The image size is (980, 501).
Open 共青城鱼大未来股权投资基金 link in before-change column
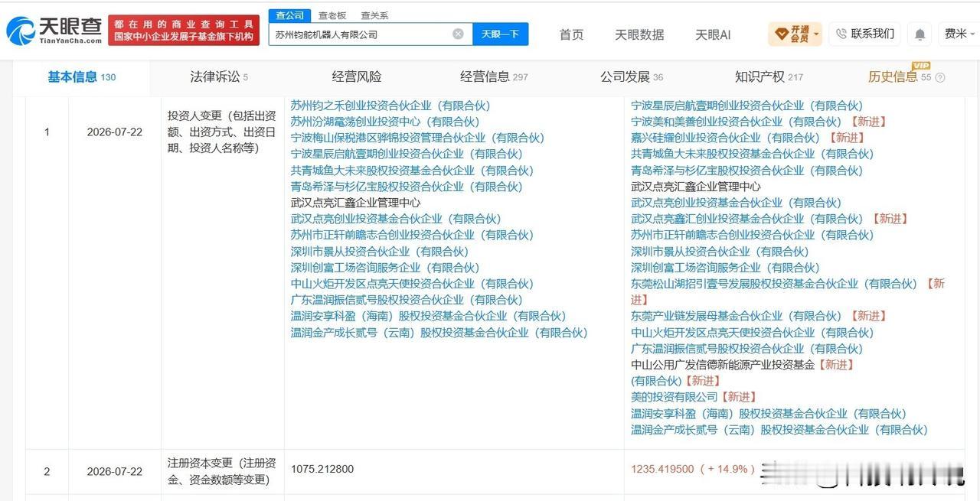tap(412, 171)
